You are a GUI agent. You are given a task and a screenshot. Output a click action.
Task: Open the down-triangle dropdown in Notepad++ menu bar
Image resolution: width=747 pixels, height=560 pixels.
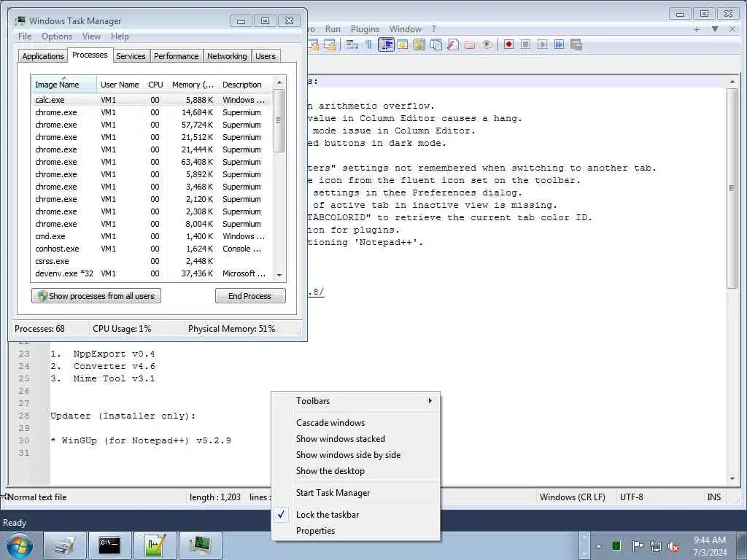pos(715,29)
